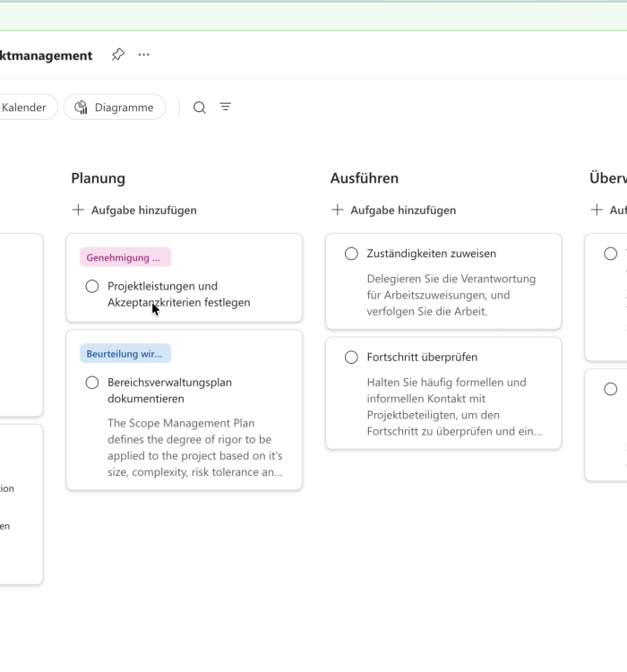627x672 pixels.
Task: Click the Ausführen column heading
Action: 365,178
